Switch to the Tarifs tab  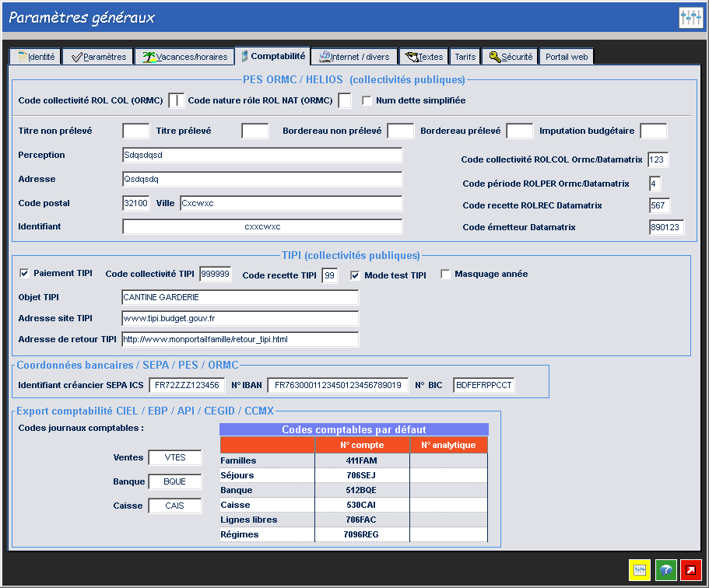[465, 57]
